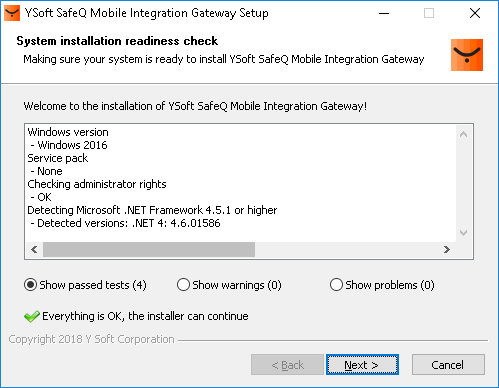This screenshot has height=388, width=499.
Task: Click the green checkmark status icon
Action: [32, 316]
